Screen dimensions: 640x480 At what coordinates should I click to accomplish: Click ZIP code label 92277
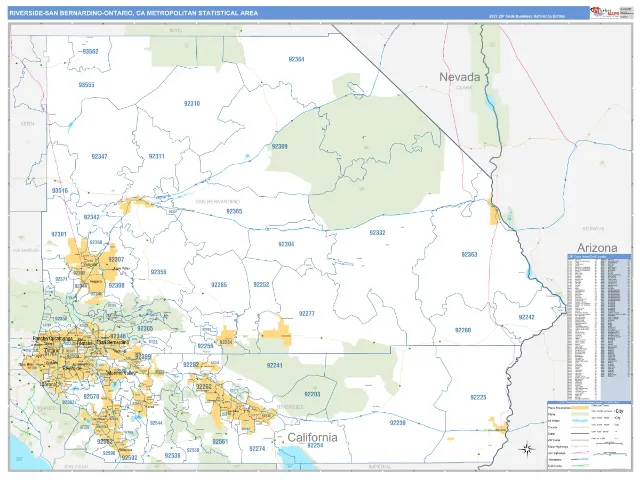pos(307,313)
